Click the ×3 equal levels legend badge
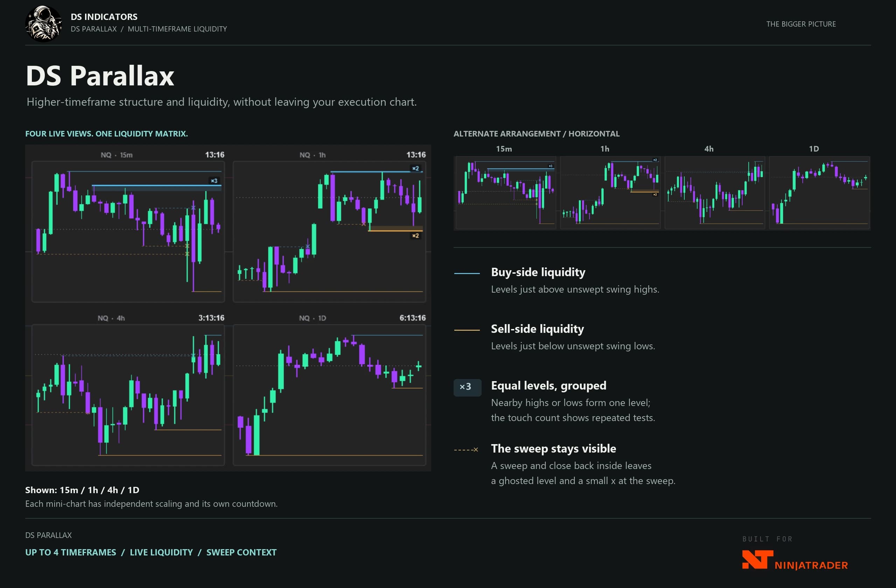 (x=467, y=387)
